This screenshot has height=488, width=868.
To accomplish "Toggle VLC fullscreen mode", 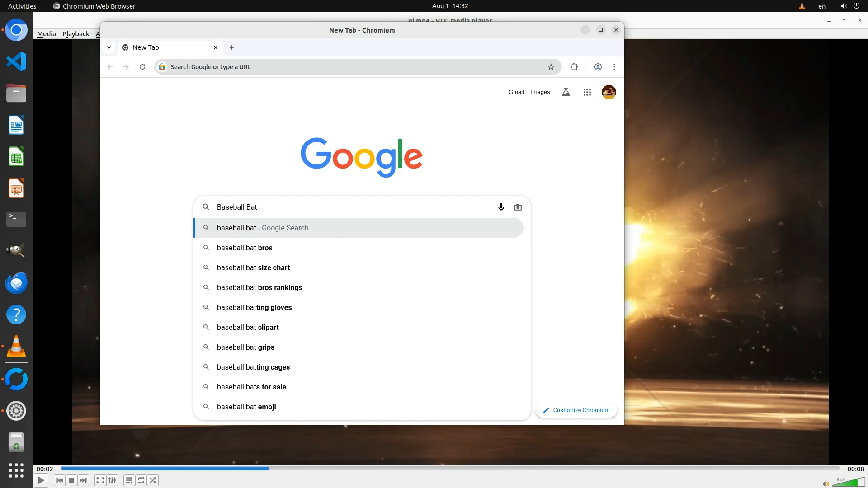I will tap(100, 480).
